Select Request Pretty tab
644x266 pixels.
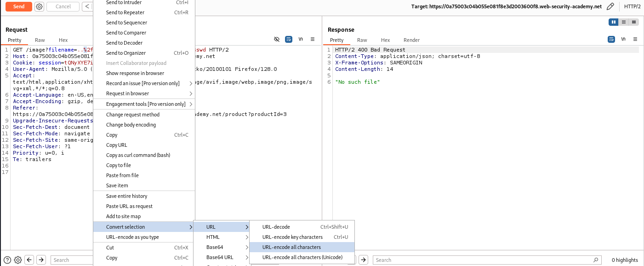tap(15, 40)
